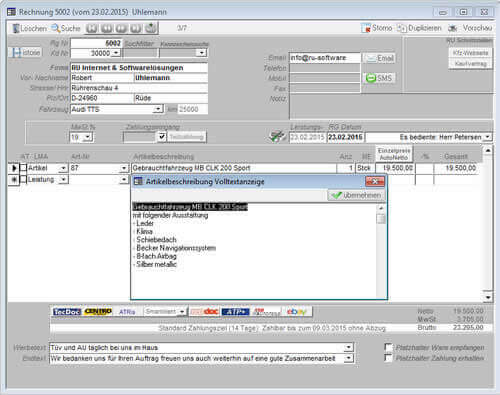Click the Firma input field
Screen dimensions: 500x395
pos(139,68)
